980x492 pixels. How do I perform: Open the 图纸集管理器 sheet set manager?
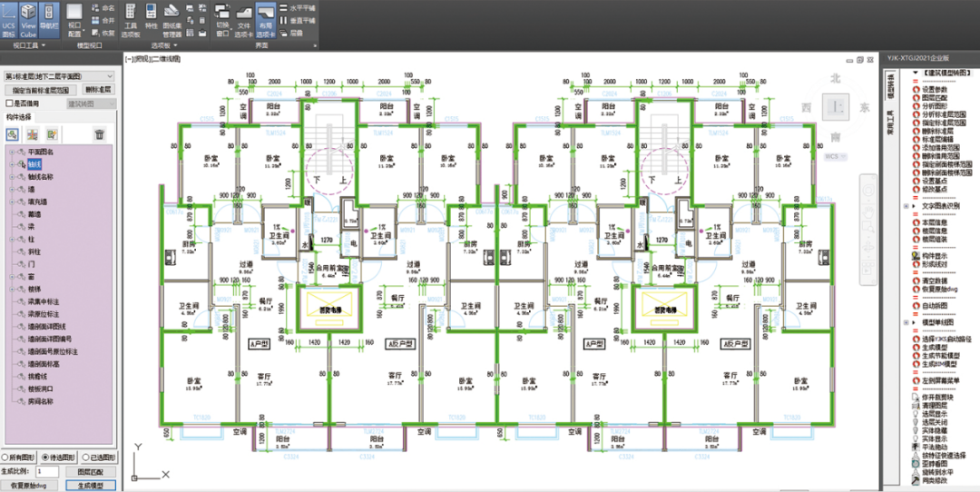point(171,21)
